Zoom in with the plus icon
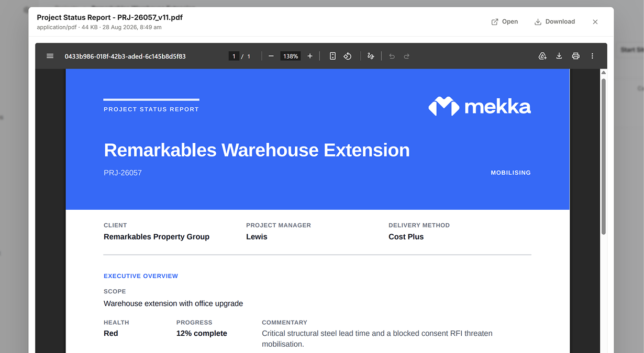The height and width of the screenshot is (353, 644). pos(310,56)
